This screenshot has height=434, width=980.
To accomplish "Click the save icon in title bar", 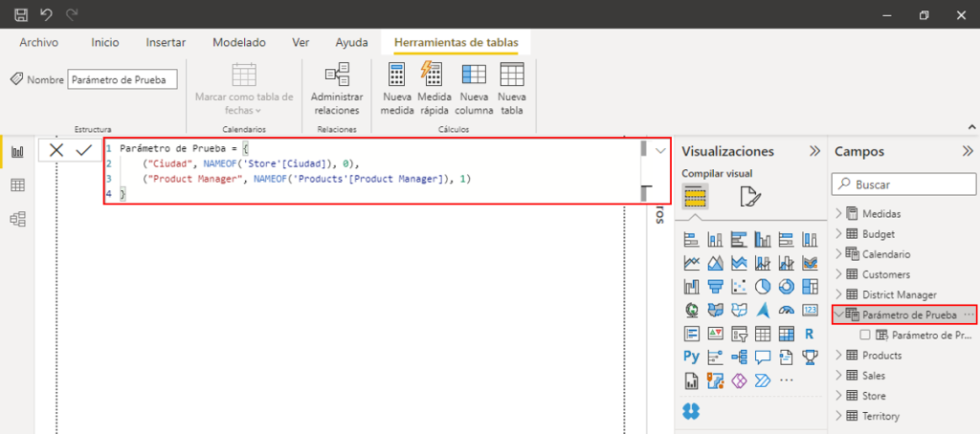I will coord(21,13).
